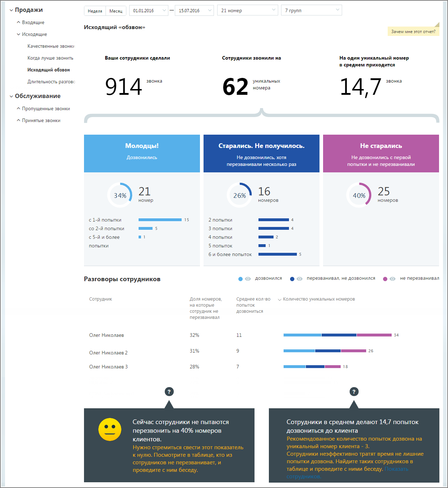Image resolution: width=448 pixels, height=488 pixels.
Task: Click the dark blue dot beside «перезванивал, не дозвонился»
Action: pyautogui.click(x=292, y=279)
